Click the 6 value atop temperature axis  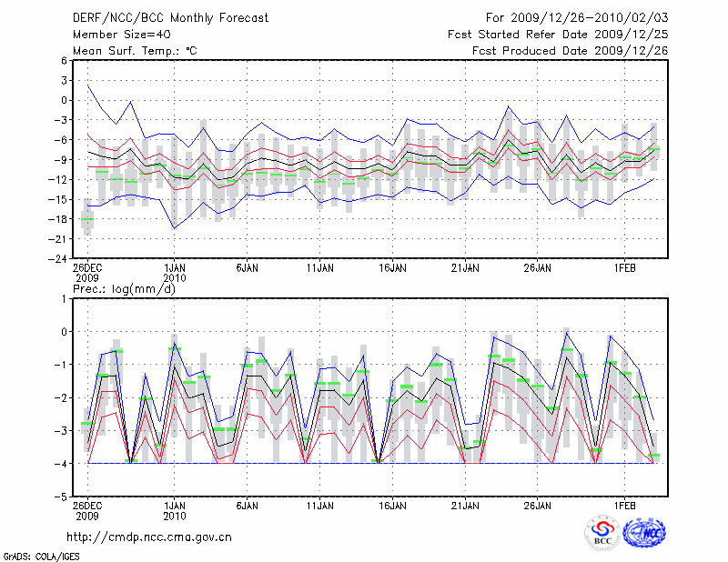64,61
